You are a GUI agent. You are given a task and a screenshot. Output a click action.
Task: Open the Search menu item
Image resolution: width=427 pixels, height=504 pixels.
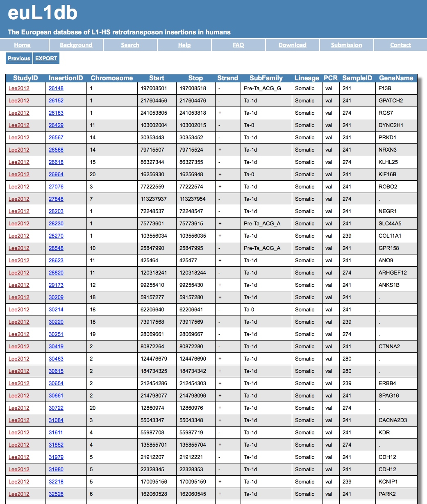(x=130, y=45)
